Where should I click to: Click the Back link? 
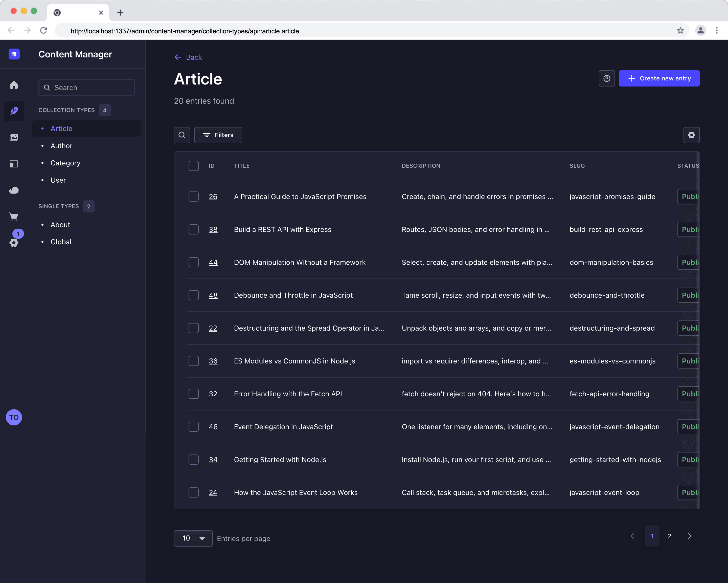coord(188,57)
